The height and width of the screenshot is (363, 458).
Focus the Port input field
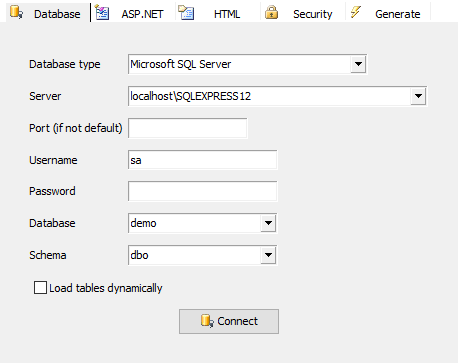click(188, 128)
